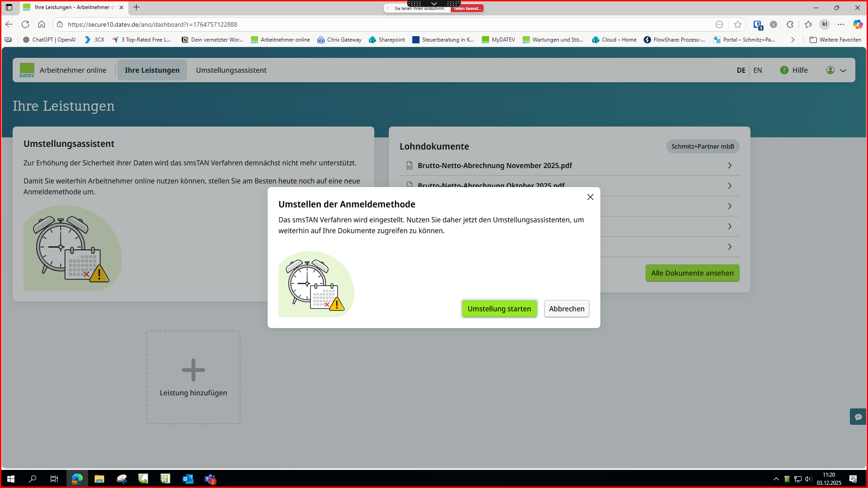Close the Umstellen der Anmeldemethode dialog
This screenshot has width=868, height=488.
pyautogui.click(x=590, y=197)
